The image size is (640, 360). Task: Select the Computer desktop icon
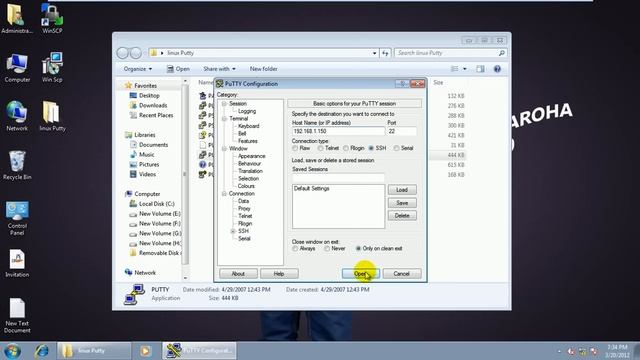pyautogui.click(x=17, y=67)
